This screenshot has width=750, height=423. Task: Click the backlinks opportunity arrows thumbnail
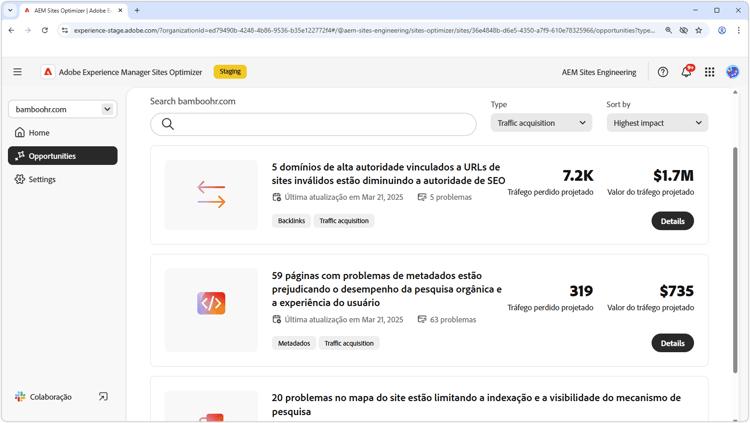(211, 195)
